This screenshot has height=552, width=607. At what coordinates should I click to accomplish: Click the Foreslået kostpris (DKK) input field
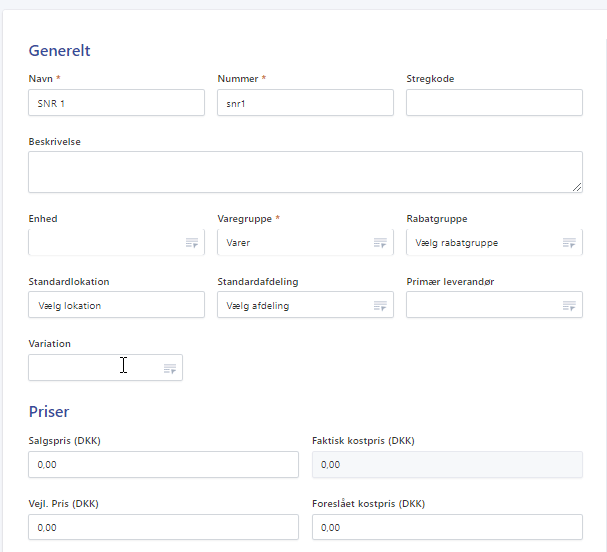(447, 527)
